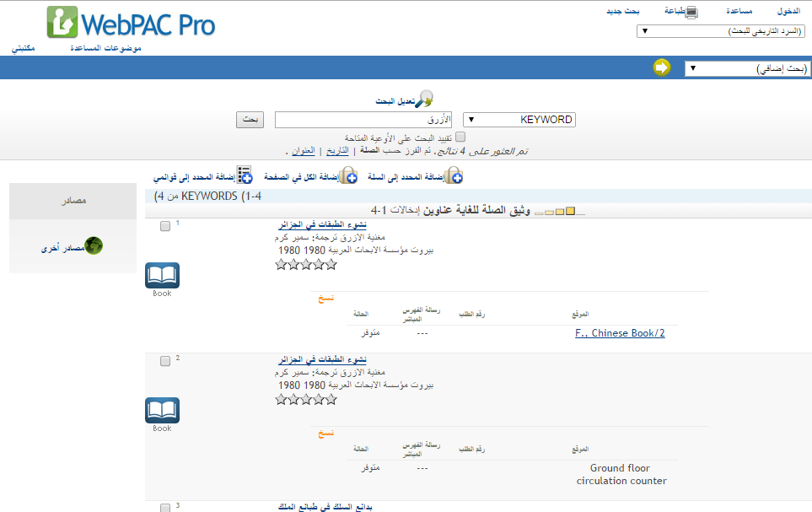Click the modify search magnifier icon
The width and height of the screenshot is (812, 512).
(426, 99)
